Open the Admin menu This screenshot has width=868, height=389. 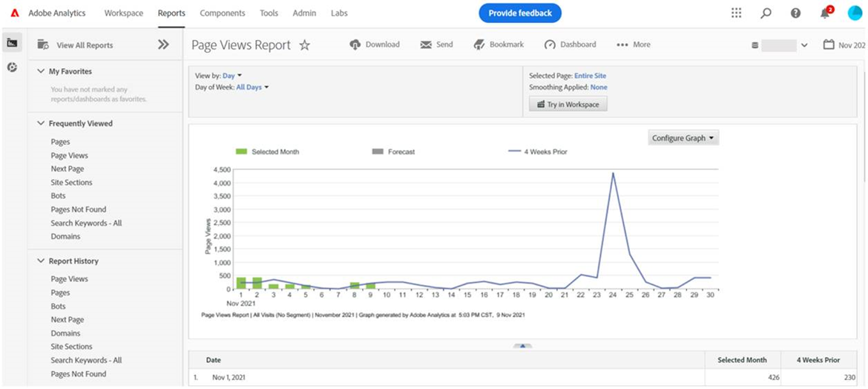point(304,13)
